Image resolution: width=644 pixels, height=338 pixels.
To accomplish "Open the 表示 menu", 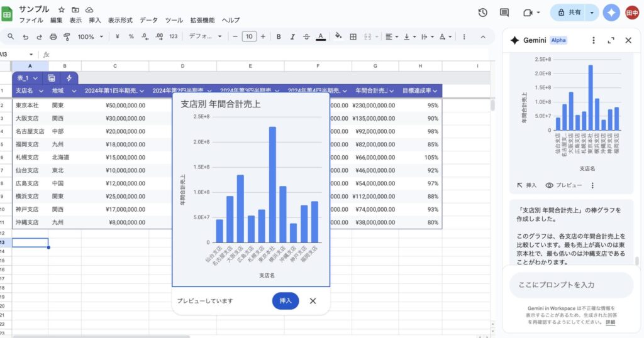I will [75, 20].
